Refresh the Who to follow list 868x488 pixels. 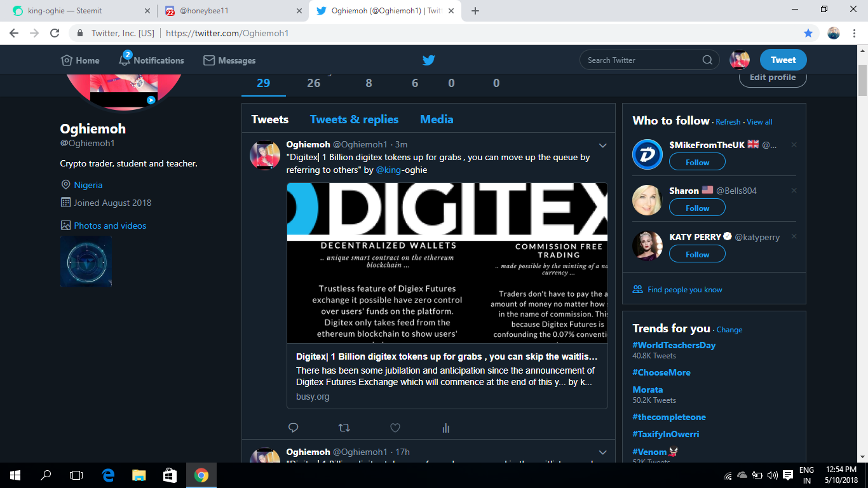[x=728, y=122]
